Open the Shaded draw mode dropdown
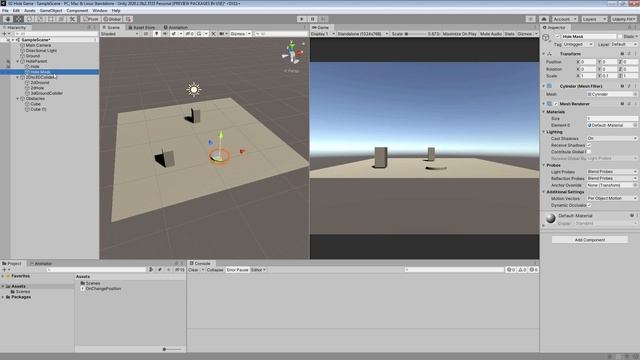 click(x=120, y=34)
